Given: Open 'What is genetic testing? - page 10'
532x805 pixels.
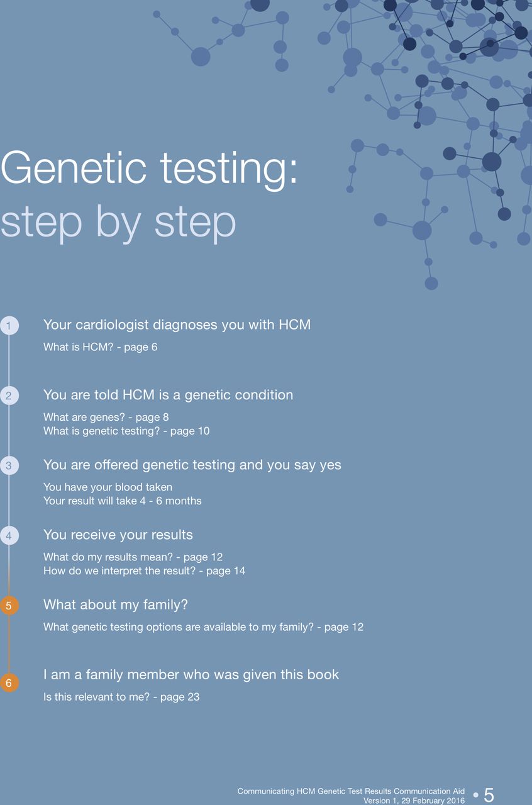Looking at the screenshot, I should [x=126, y=431].
